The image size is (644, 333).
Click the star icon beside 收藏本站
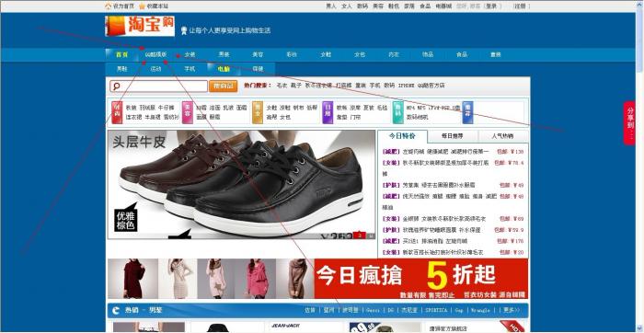pos(142,6)
